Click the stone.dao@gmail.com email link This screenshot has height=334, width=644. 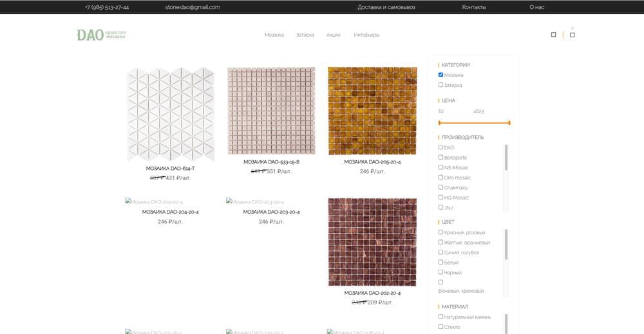click(193, 7)
